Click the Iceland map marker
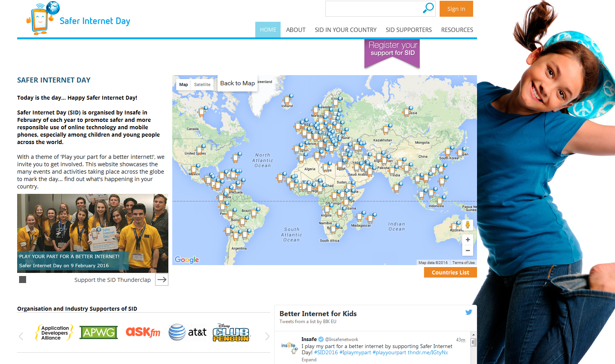The height and width of the screenshot is (364, 615). tap(289, 98)
